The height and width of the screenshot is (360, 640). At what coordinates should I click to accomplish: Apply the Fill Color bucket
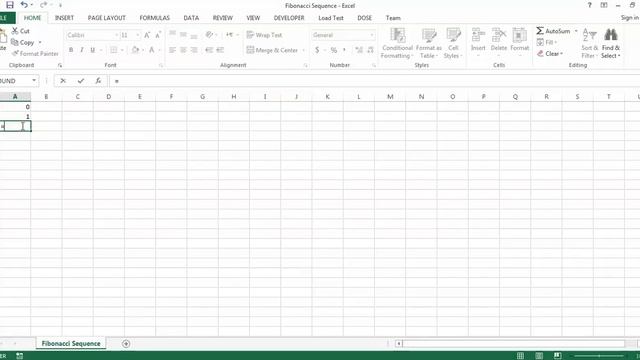coord(135,50)
